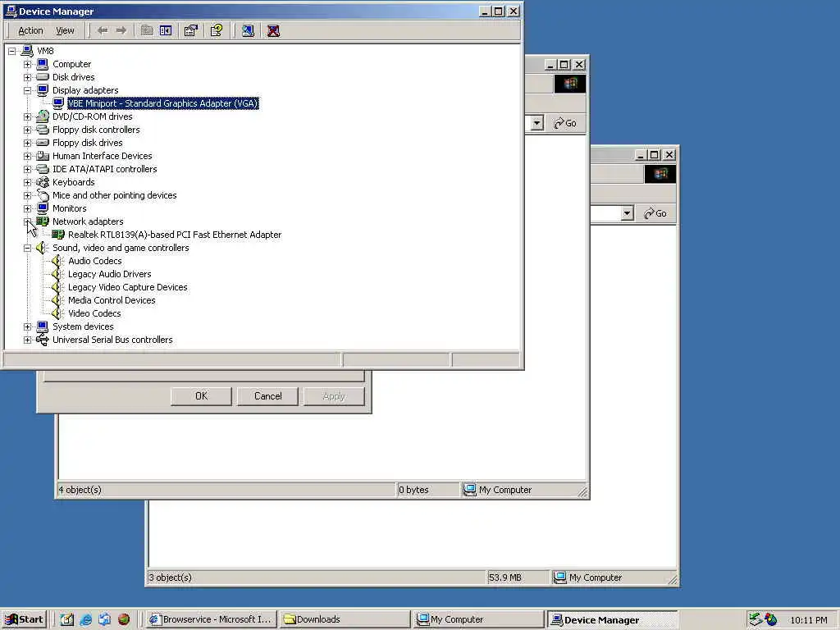Switch to My Computer taskbar button
This screenshot has width=840, height=630.
478,619
